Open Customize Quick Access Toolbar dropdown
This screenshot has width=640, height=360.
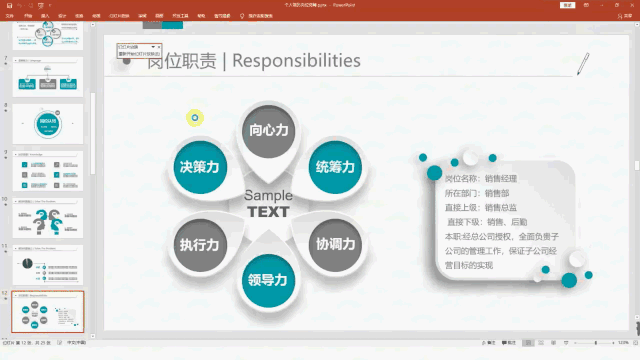(50, 6)
